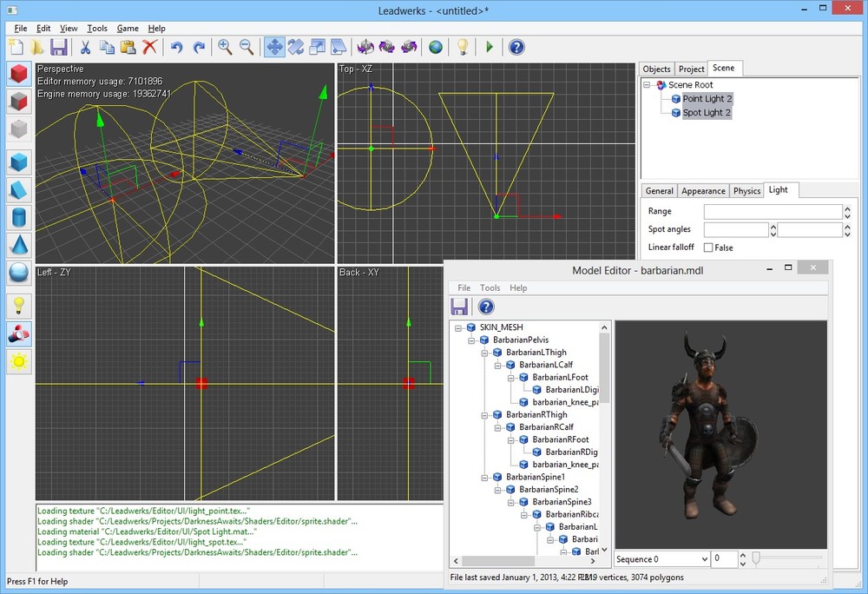Select Spot Light 2 in scene tree
Image resolution: width=868 pixels, height=594 pixels.
pyautogui.click(x=706, y=113)
